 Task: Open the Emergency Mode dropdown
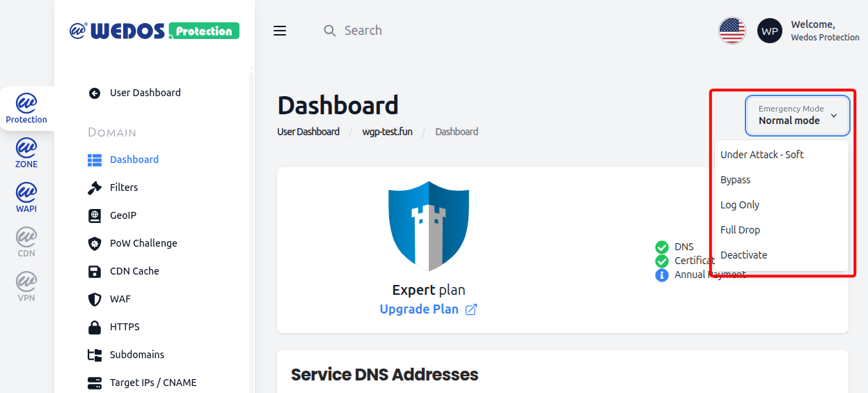click(x=798, y=115)
